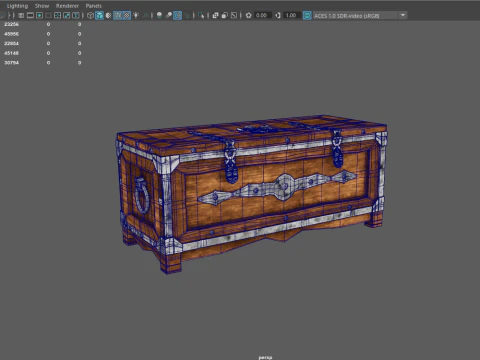Open the ACES 1.0 SDR-video dropdown

[360, 15]
